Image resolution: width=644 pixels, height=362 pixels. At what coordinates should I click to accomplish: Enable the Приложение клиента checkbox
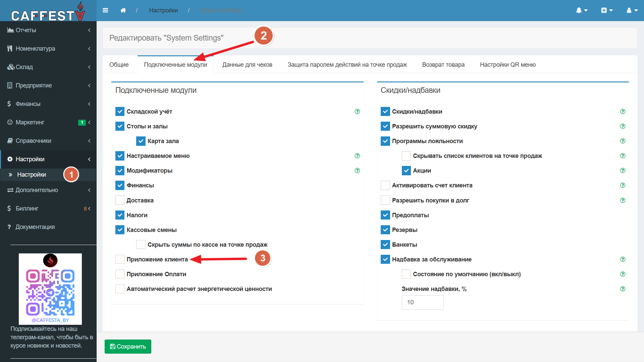coord(120,259)
